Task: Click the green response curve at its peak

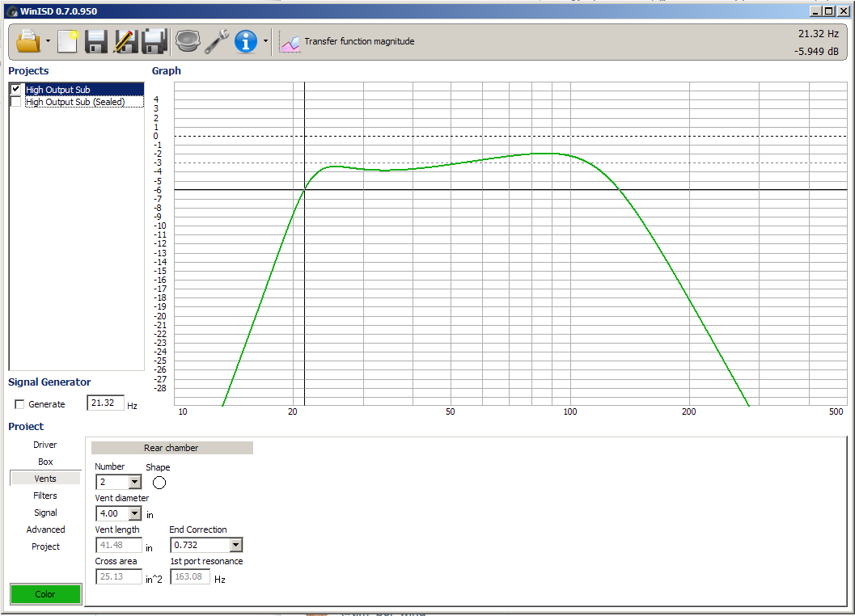Action: click(x=544, y=153)
